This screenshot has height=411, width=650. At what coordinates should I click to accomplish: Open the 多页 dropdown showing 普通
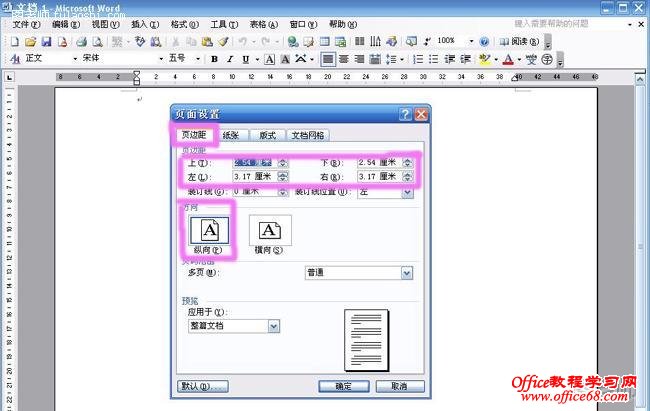click(x=406, y=273)
